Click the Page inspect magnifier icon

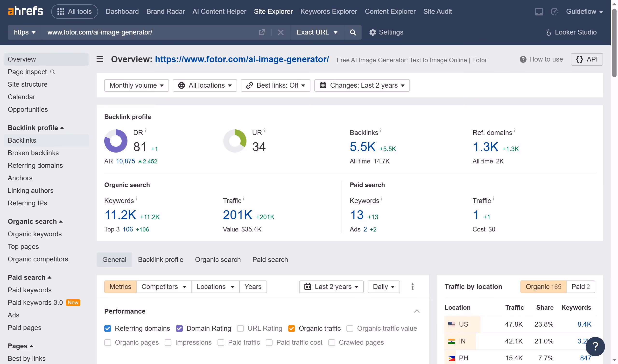point(52,72)
